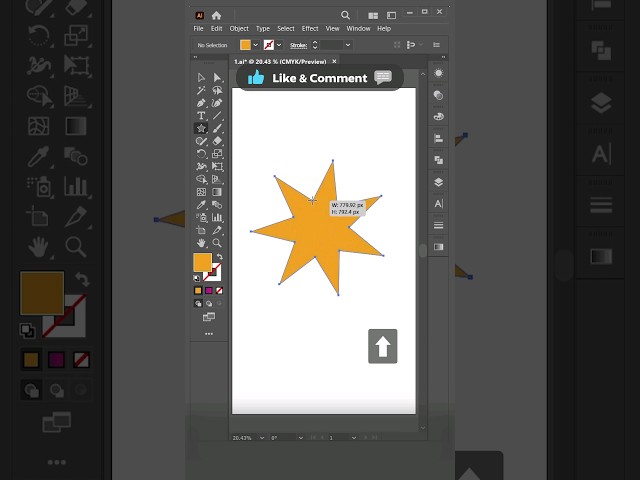Enable Draw Behind mode
The height and width of the screenshot is (480, 640).
tap(209, 303)
